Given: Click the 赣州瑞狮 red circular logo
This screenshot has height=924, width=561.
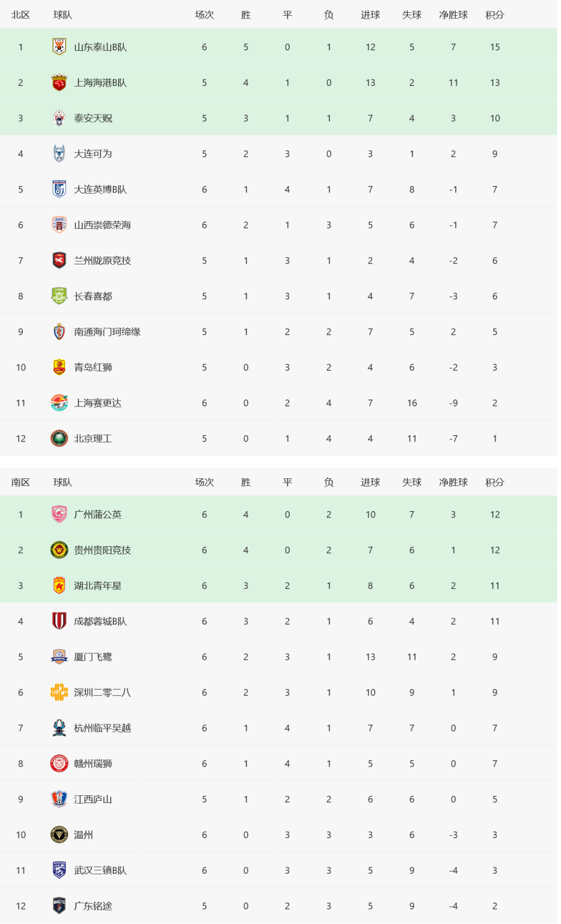Looking at the screenshot, I should pos(59,763).
